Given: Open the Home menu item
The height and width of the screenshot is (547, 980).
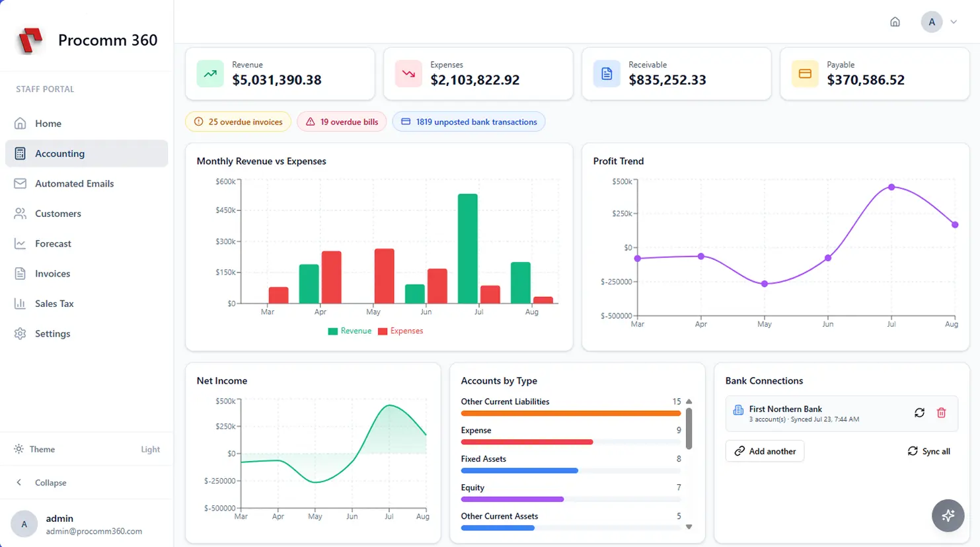Looking at the screenshot, I should tap(87, 124).
